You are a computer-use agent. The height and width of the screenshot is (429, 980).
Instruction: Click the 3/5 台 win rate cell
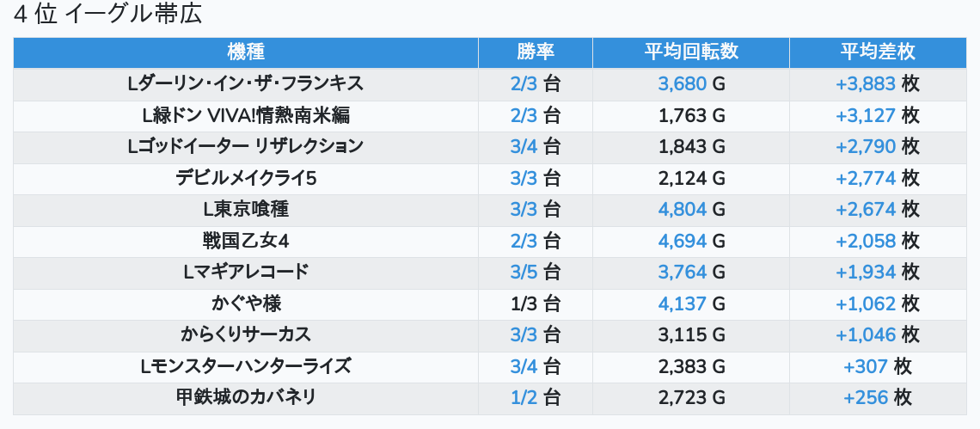point(535,273)
